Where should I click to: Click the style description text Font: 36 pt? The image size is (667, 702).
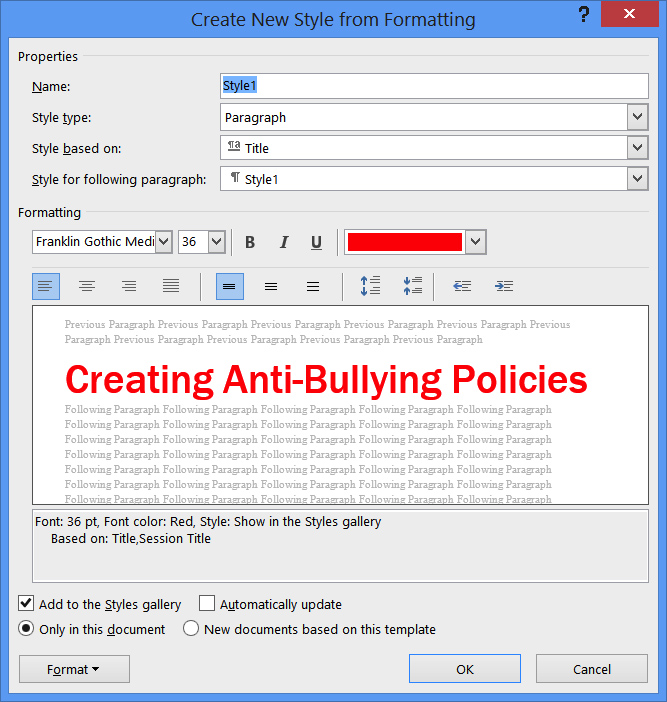coord(208,522)
